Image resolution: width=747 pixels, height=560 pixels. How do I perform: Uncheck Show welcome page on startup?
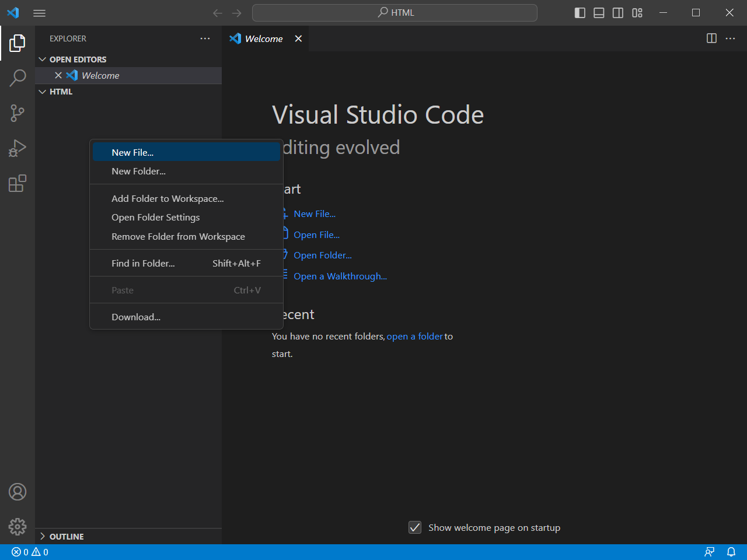pos(415,527)
